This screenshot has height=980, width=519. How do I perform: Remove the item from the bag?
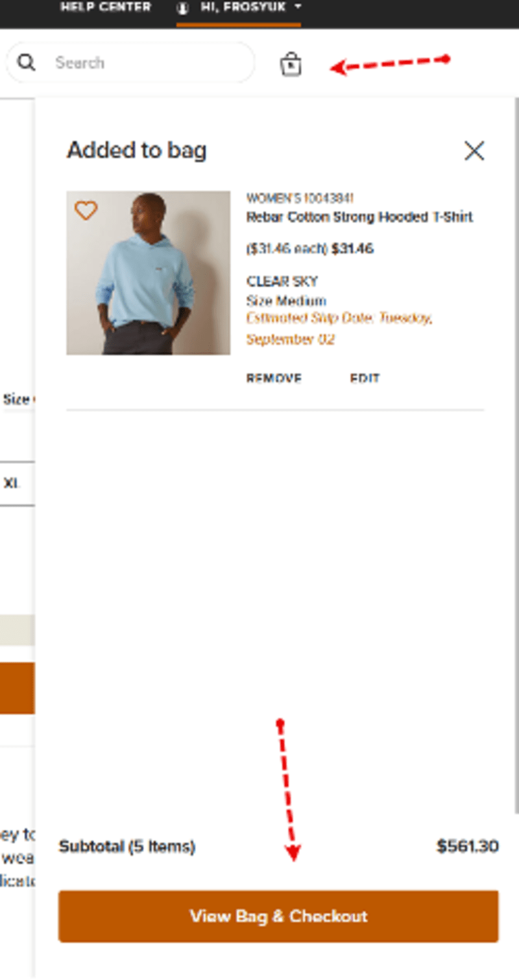coord(274,378)
